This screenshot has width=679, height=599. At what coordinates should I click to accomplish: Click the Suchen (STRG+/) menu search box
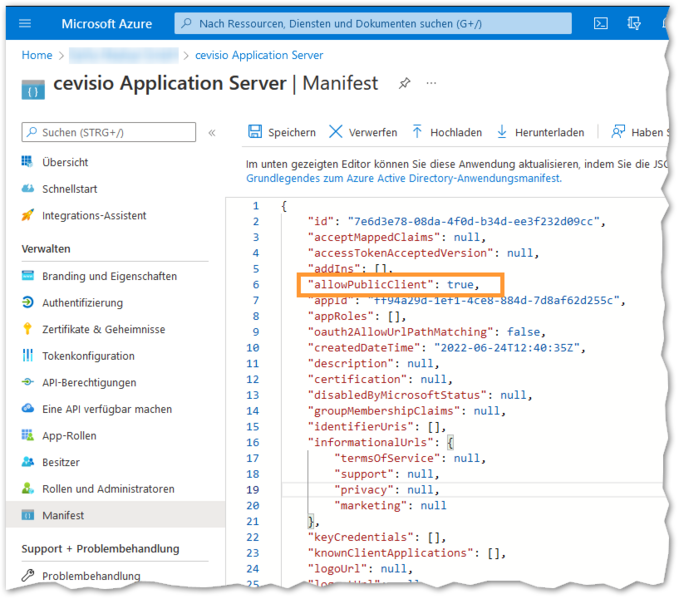(x=109, y=132)
